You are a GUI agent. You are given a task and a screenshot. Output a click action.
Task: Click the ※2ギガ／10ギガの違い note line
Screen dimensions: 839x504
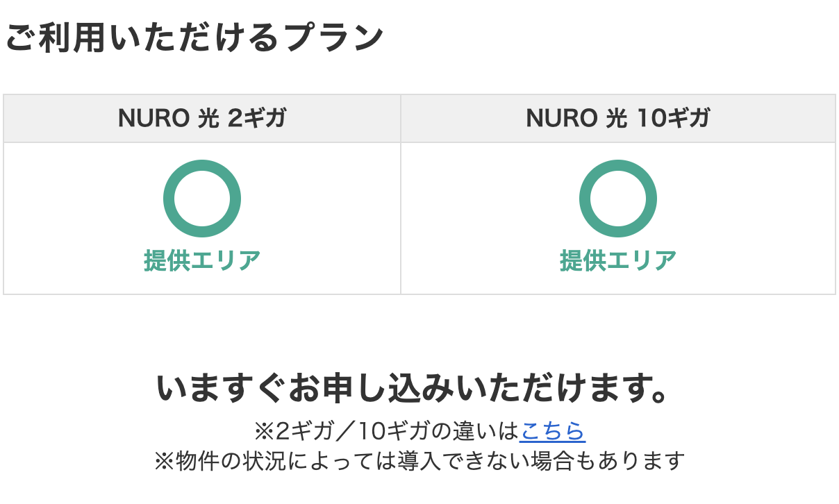point(419,431)
